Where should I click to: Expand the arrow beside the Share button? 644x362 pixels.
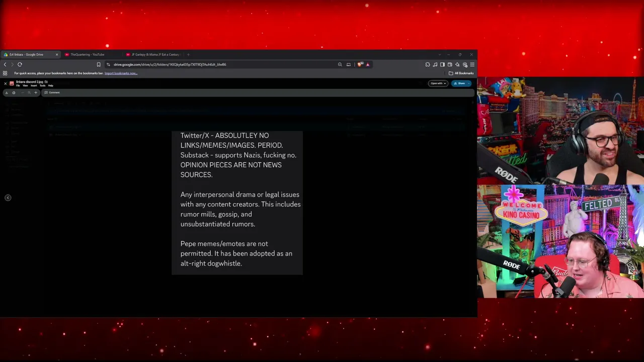click(468, 83)
